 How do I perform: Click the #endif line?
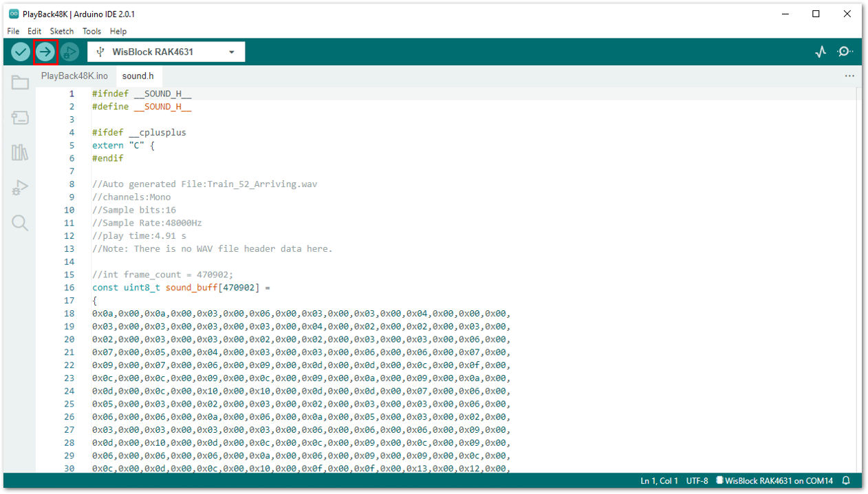pyautogui.click(x=108, y=158)
